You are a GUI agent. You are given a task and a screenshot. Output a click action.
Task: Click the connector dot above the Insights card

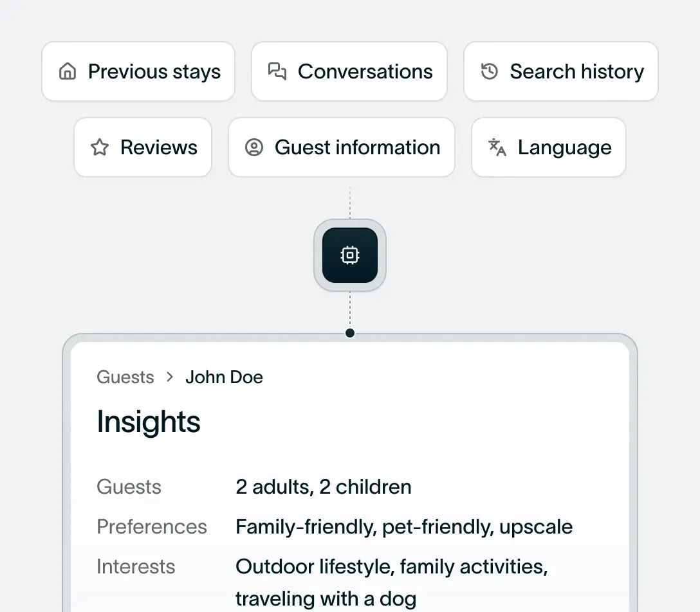pyautogui.click(x=349, y=333)
